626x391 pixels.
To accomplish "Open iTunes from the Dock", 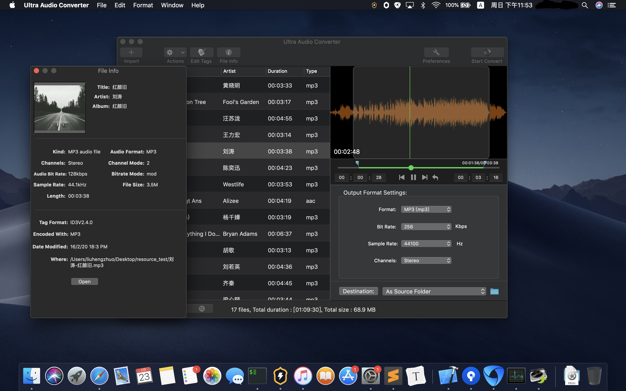I will coord(303,376).
